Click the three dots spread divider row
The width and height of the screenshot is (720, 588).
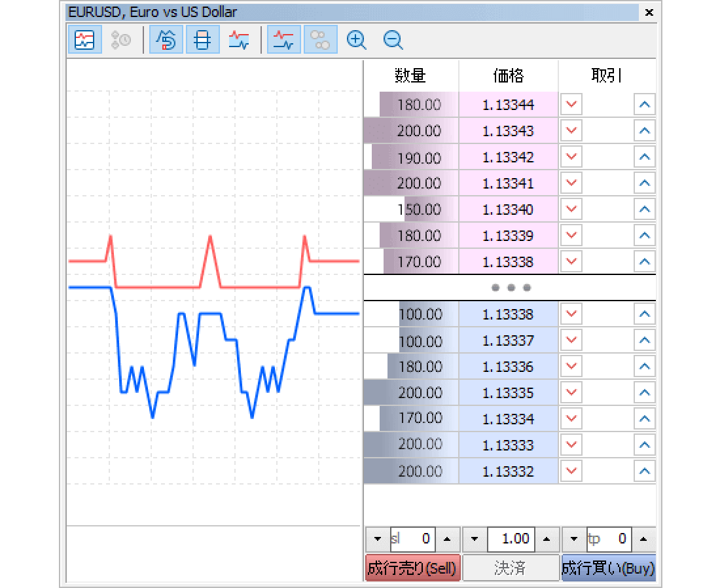point(510,287)
